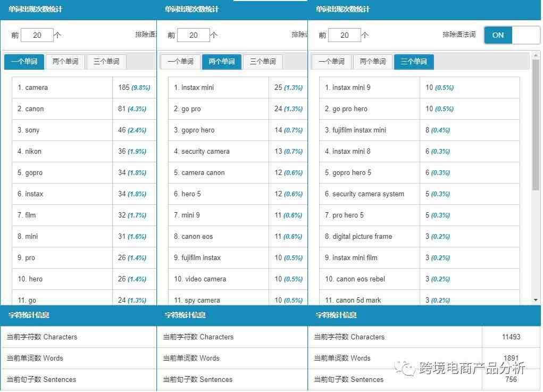Click 当前单词数 Words label in right panel

(342, 358)
